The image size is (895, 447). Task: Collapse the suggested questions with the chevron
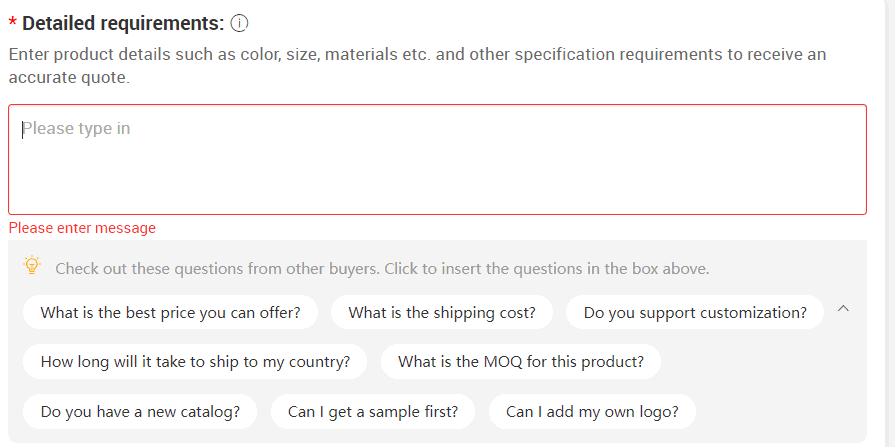(x=843, y=309)
